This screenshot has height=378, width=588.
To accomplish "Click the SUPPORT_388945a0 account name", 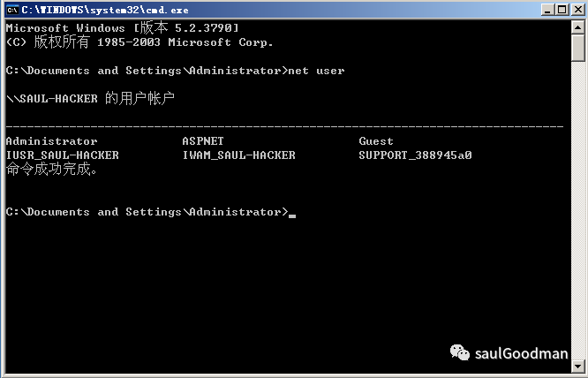I will (x=415, y=155).
